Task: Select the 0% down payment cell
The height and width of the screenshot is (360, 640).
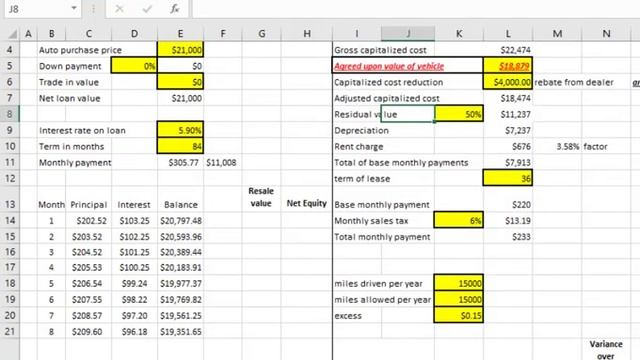Action: [x=134, y=66]
